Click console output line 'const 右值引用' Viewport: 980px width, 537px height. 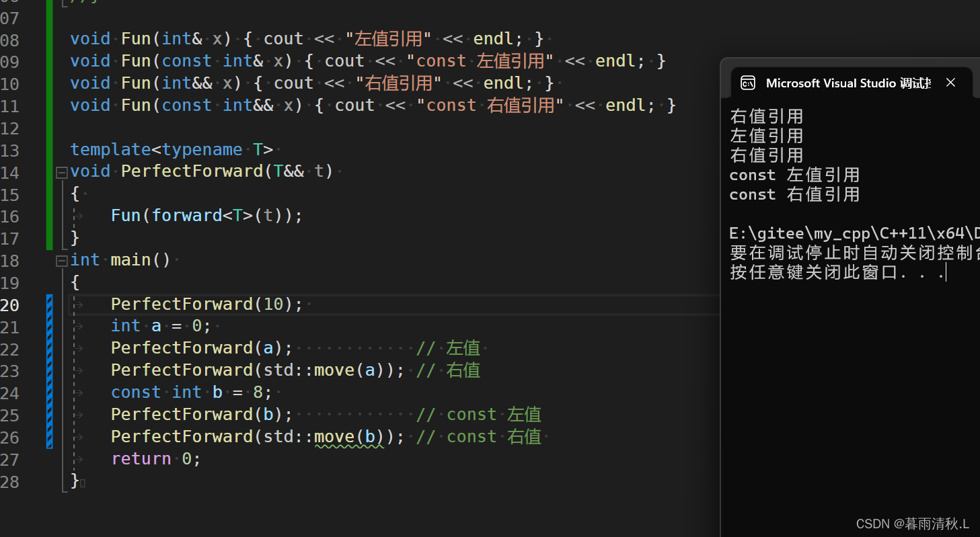[x=795, y=195]
